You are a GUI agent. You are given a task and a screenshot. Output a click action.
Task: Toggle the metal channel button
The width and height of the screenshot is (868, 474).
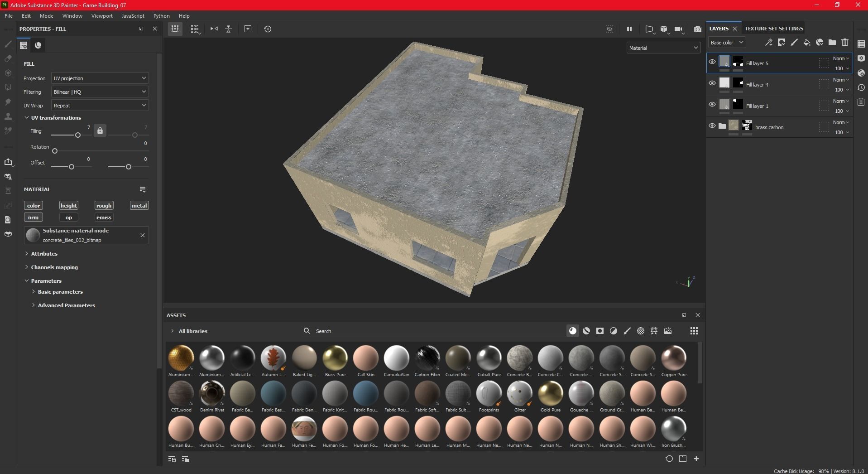tap(139, 206)
